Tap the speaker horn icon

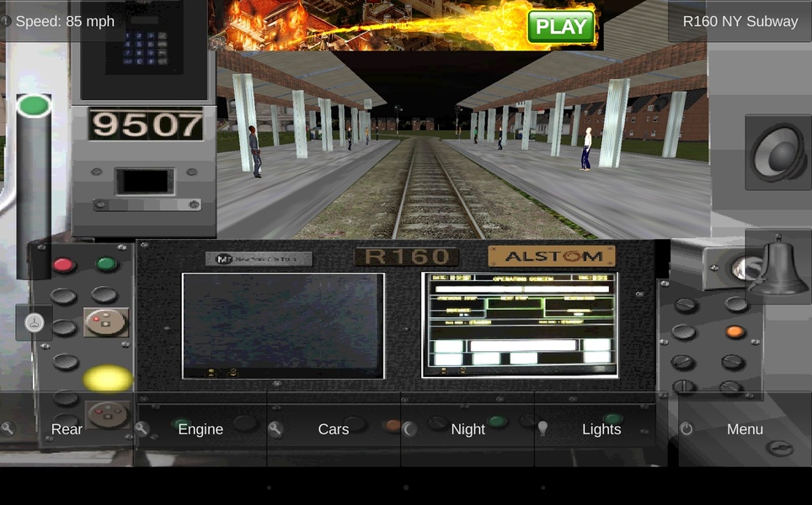(778, 152)
